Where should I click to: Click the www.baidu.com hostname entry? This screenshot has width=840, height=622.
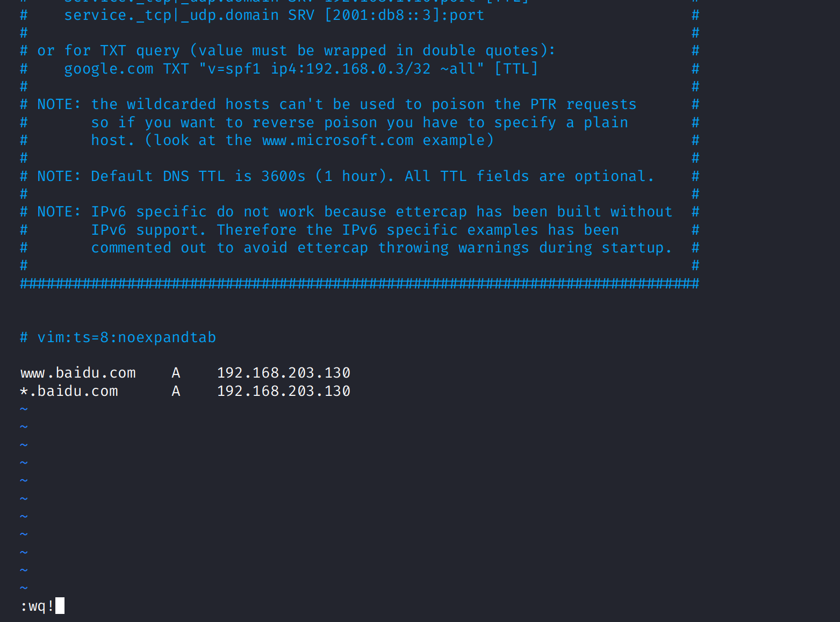tap(78, 373)
